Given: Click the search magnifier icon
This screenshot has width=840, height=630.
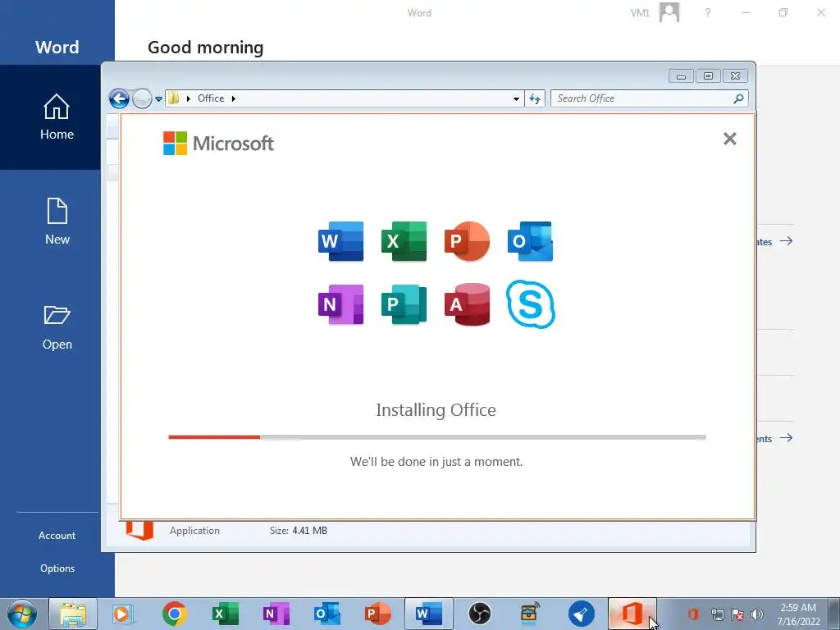Looking at the screenshot, I should click(739, 98).
